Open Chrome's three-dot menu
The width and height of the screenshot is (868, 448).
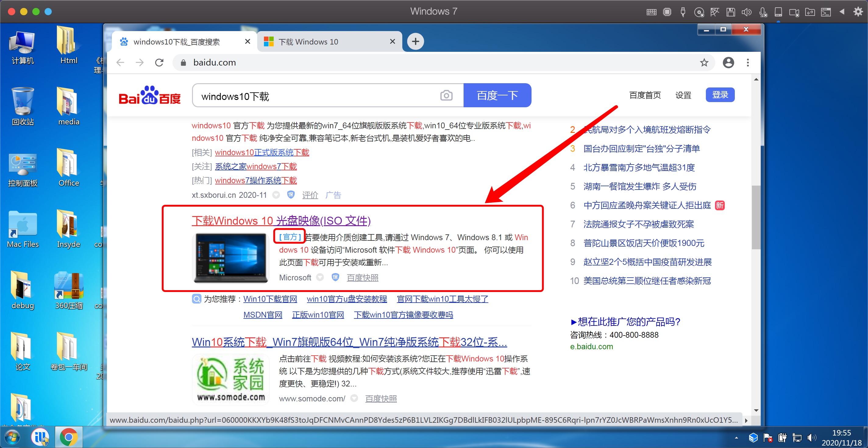pyautogui.click(x=748, y=63)
